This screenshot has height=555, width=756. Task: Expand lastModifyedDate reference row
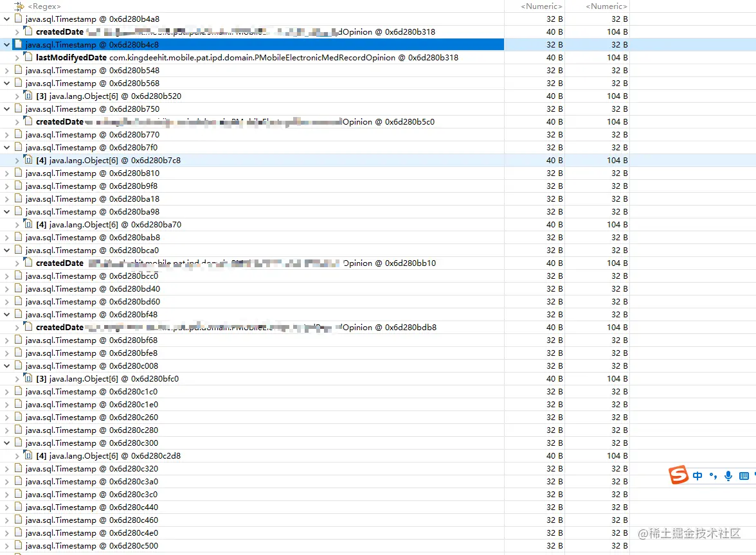coord(17,58)
